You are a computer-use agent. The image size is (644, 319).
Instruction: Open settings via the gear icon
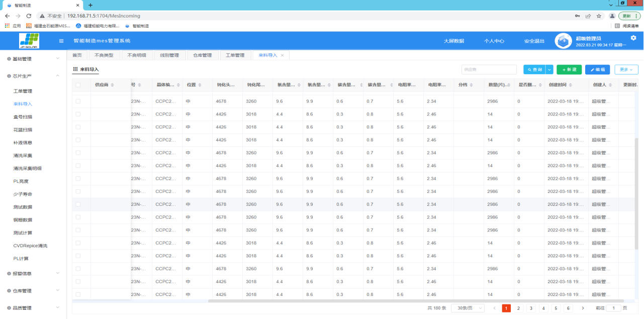pos(633,38)
